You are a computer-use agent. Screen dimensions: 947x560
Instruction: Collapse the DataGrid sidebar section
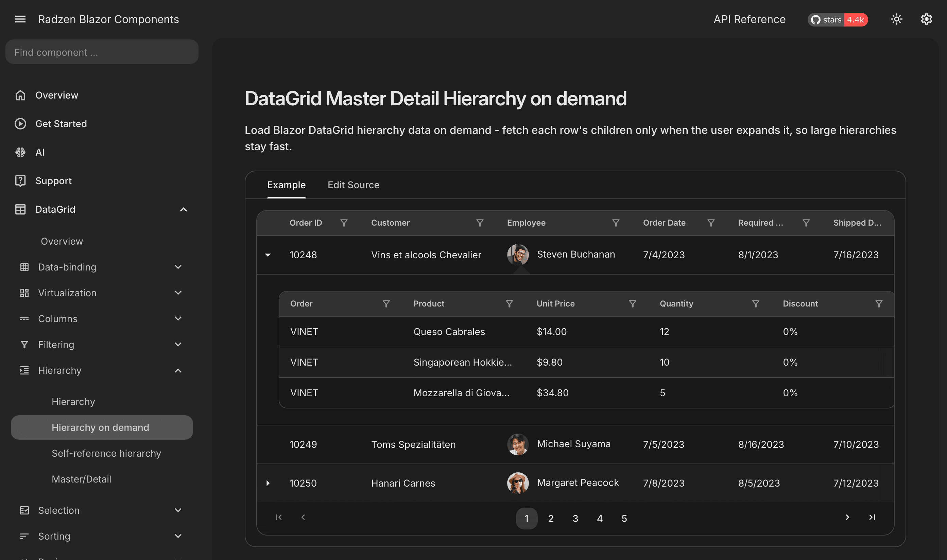pyautogui.click(x=184, y=210)
